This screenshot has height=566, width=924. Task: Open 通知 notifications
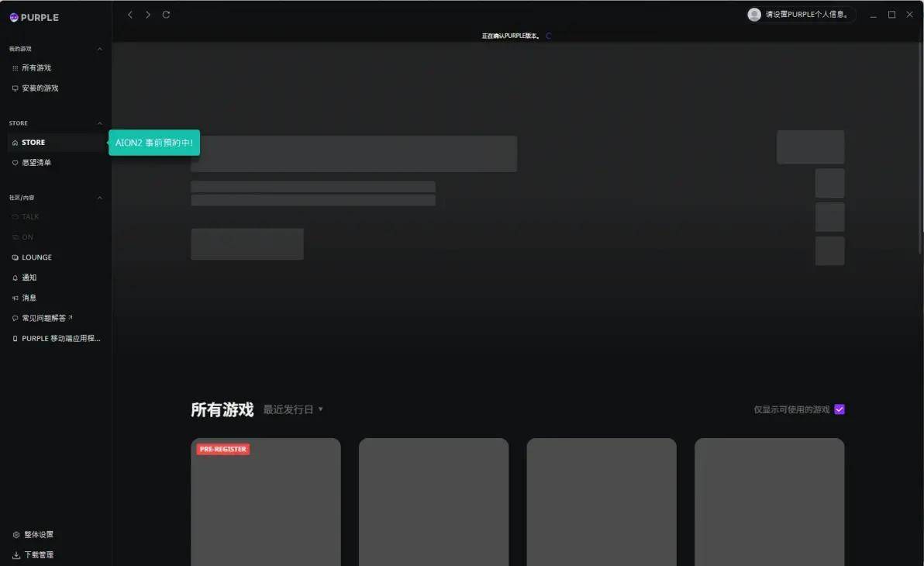pyautogui.click(x=29, y=278)
